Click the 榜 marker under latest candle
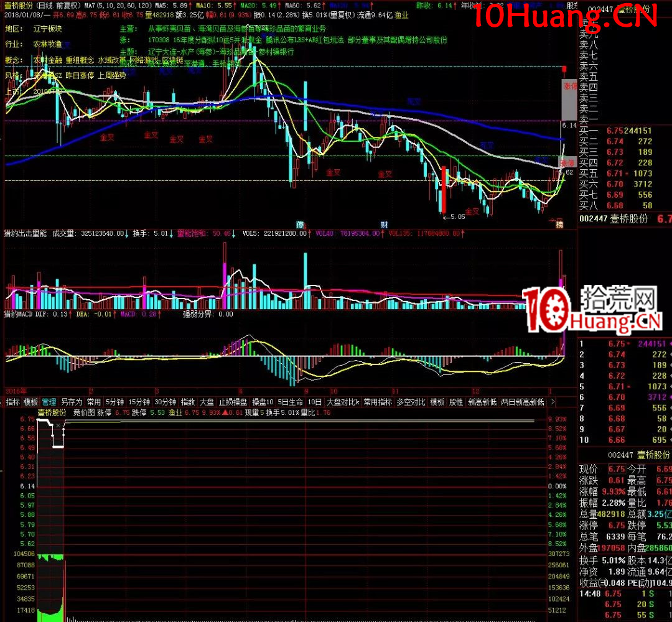672x622 pixels. (559, 224)
